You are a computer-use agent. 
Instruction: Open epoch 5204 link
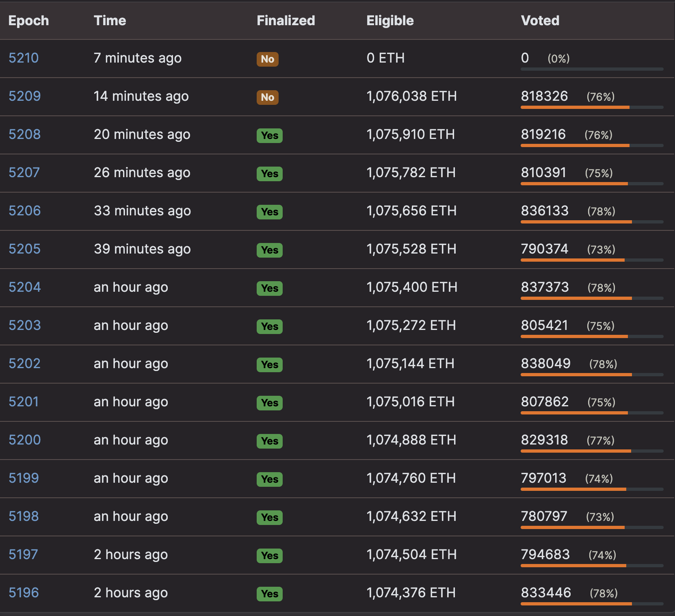(x=25, y=287)
